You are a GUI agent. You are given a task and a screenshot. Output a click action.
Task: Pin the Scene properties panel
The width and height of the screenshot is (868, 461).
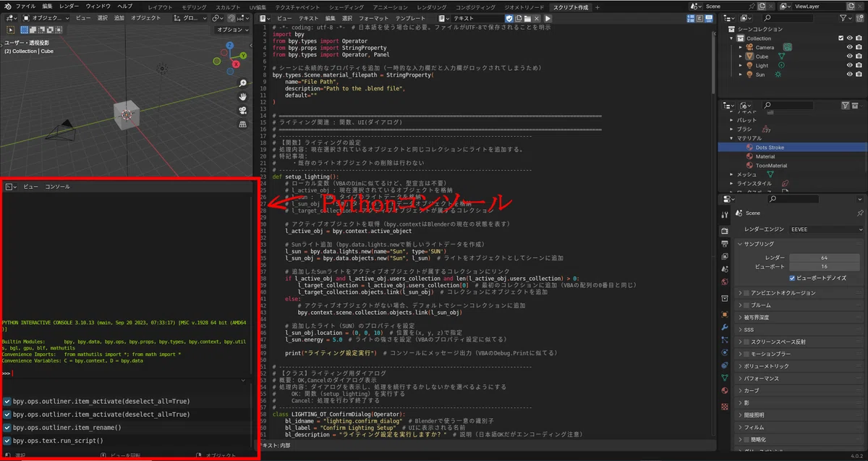[x=860, y=213]
